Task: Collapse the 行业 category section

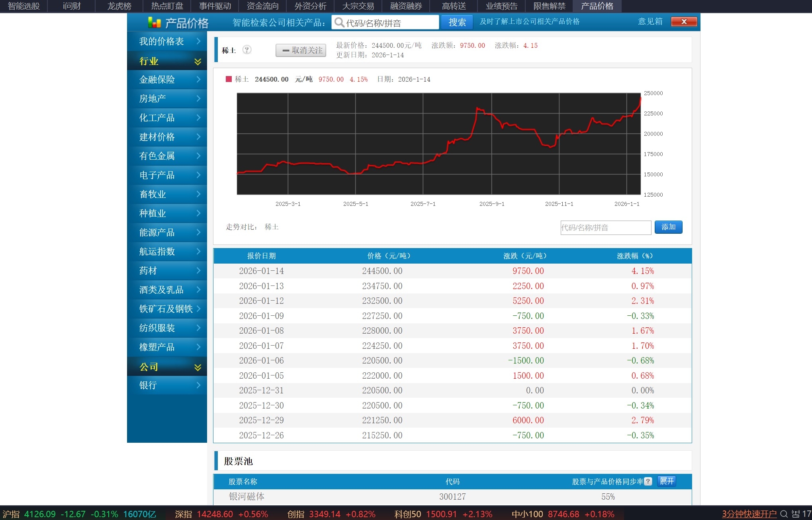Action: [198, 61]
